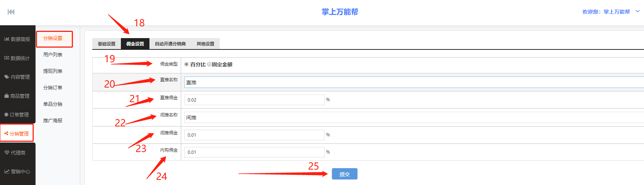Screen dimensions: 644x185
Task: Click the sidebar collapse icon at top left
Action: 11,12
